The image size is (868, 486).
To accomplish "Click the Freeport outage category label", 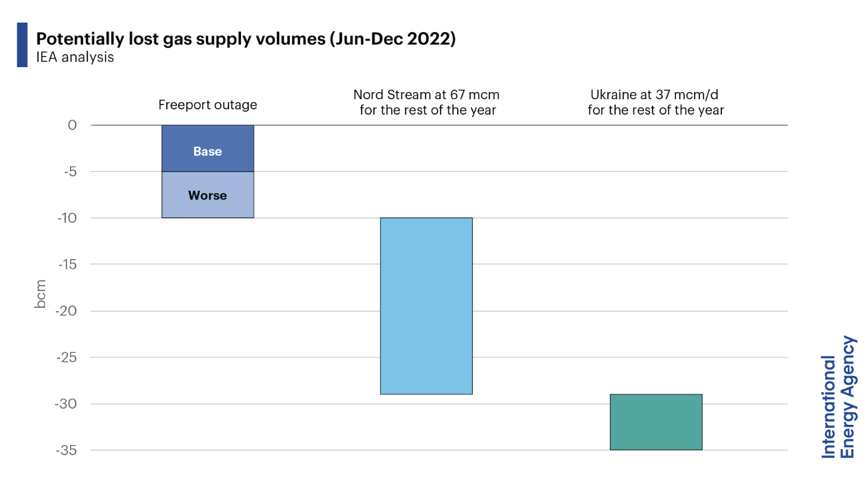I will (x=208, y=105).
